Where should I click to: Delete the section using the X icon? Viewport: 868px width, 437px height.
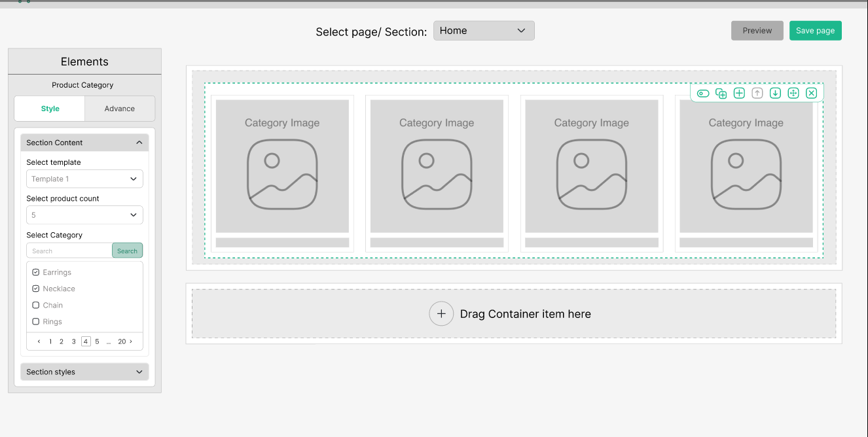point(812,94)
